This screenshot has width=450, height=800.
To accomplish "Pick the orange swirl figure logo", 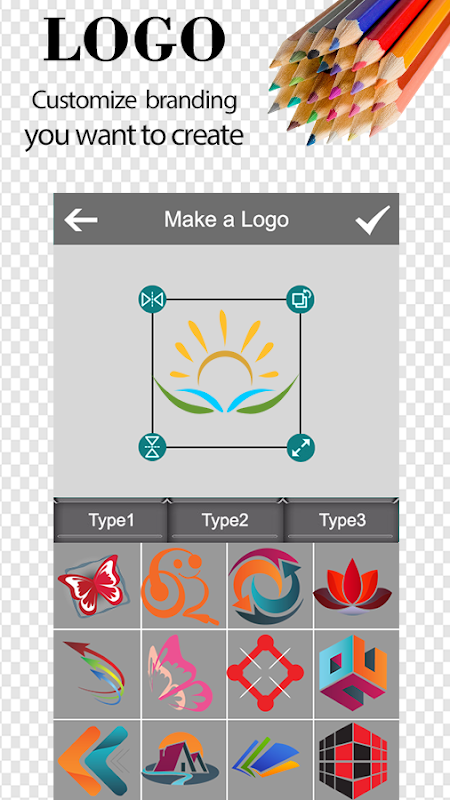I will pyautogui.click(x=184, y=585).
